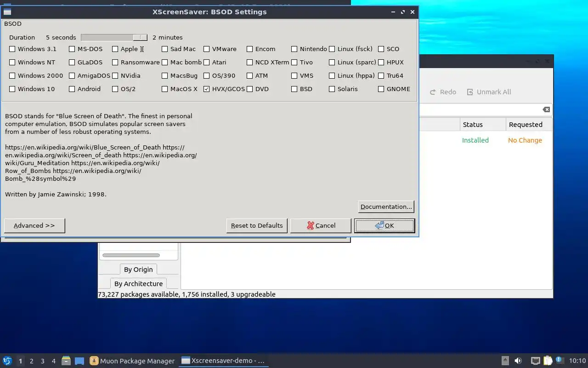Open the clipboard manager tray icon
The image size is (588, 368).
point(548,361)
